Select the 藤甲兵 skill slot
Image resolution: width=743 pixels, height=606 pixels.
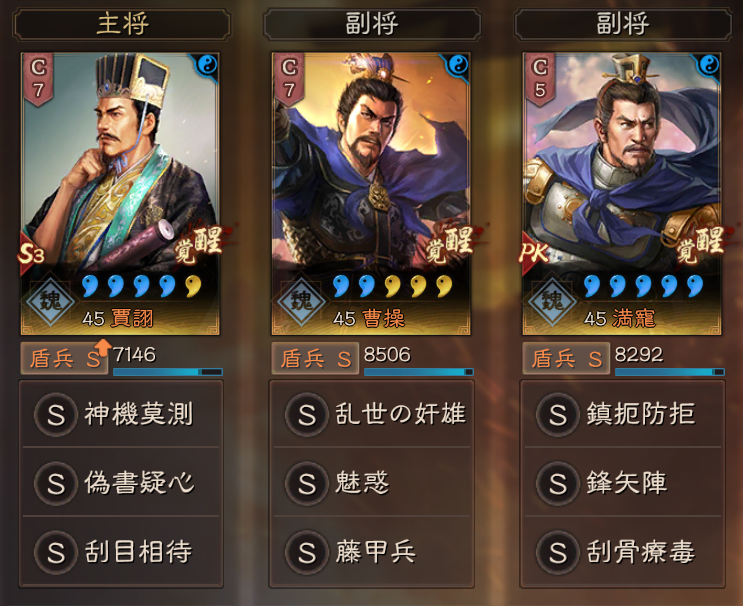[x=372, y=552]
